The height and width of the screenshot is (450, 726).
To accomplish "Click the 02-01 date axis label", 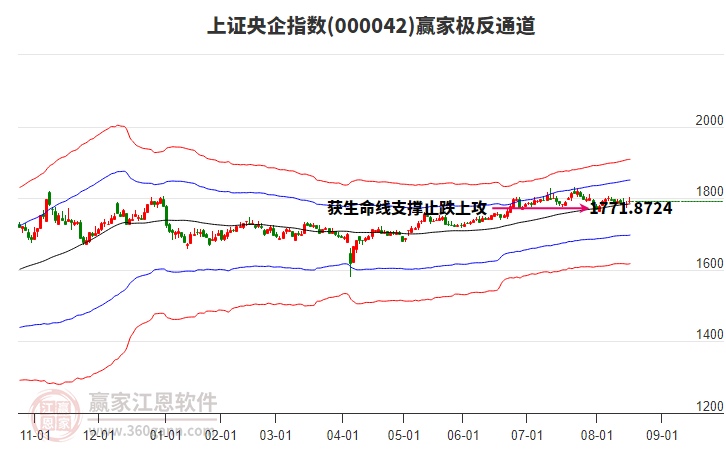I will point(220,436).
